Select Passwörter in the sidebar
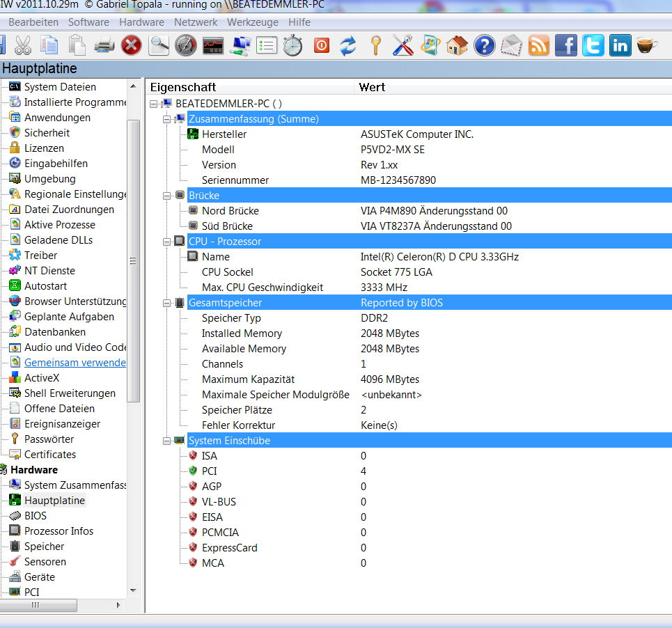This screenshot has width=672, height=628. (x=49, y=439)
